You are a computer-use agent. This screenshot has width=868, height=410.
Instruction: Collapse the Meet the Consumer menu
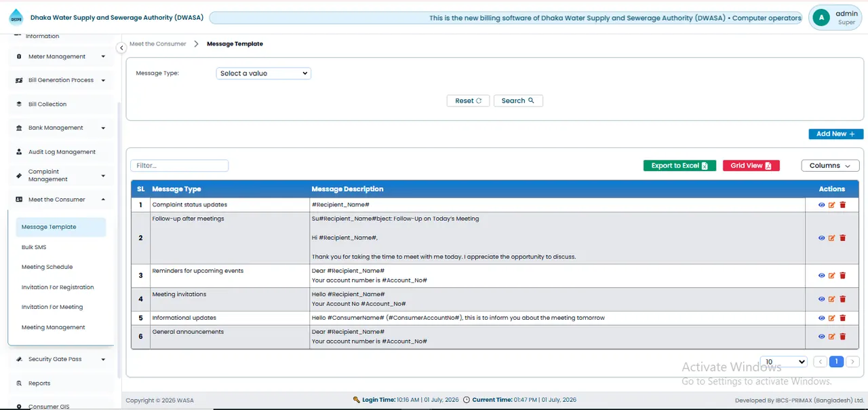(x=61, y=200)
